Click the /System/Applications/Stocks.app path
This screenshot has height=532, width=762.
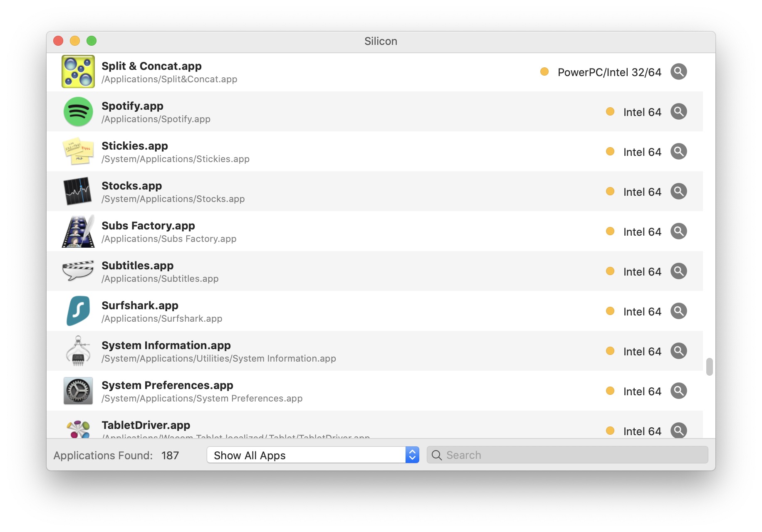(x=173, y=199)
